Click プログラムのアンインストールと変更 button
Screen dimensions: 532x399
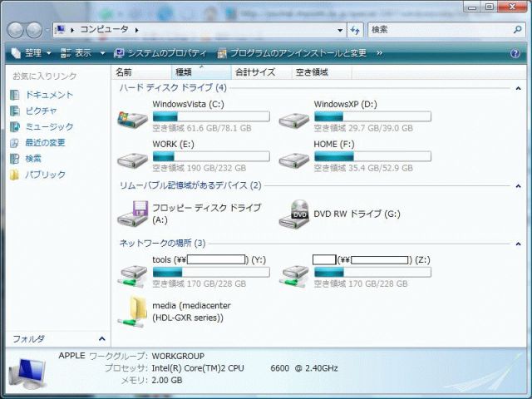292,53
